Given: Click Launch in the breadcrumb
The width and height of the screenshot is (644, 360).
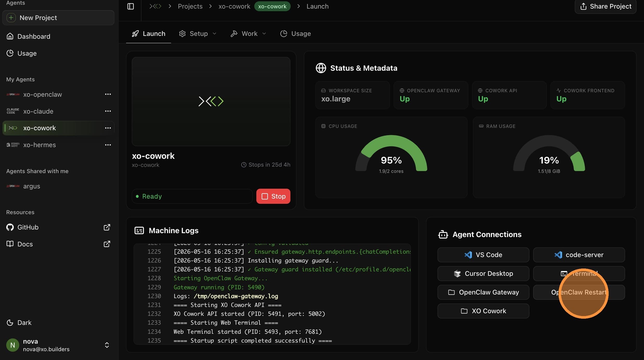Looking at the screenshot, I should coord(317,6).
